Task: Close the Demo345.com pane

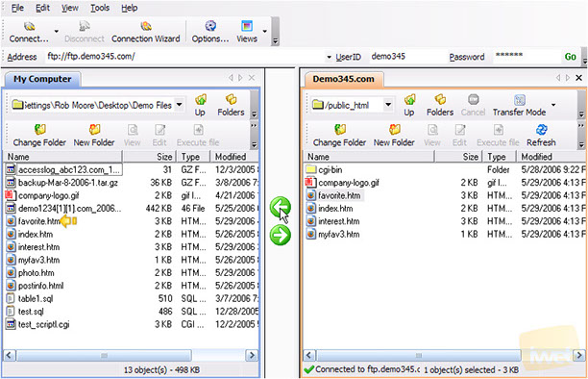Action: [x=578, y=78]
